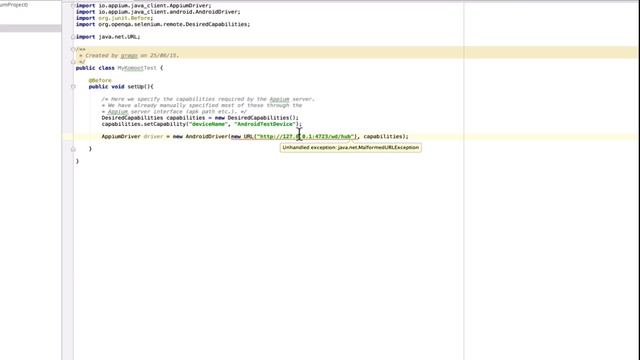The image size is (640, 360).
Task: Click comment line 'server interface (apk path etc.)'
Action: (174, 111)
